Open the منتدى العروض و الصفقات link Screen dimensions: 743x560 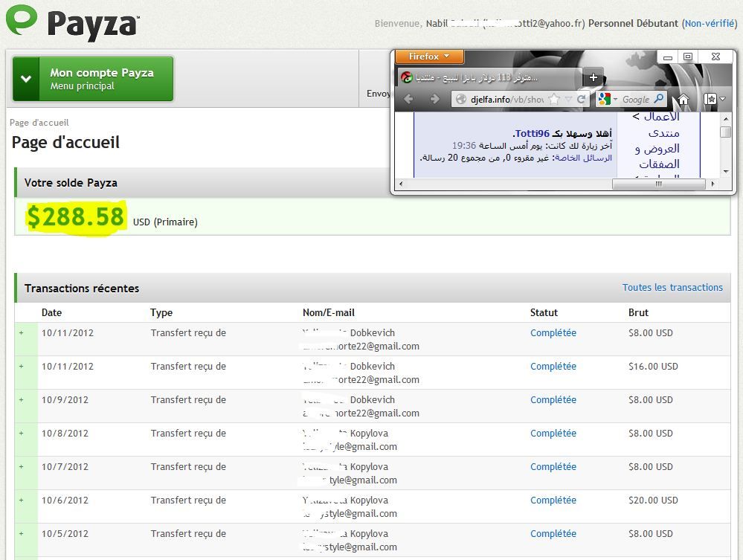click(658, 148)
